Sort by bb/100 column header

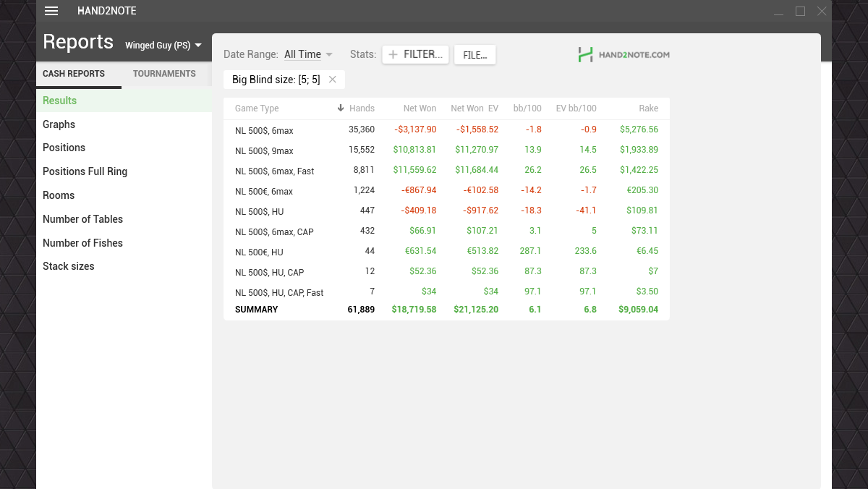tap(527, 109)
